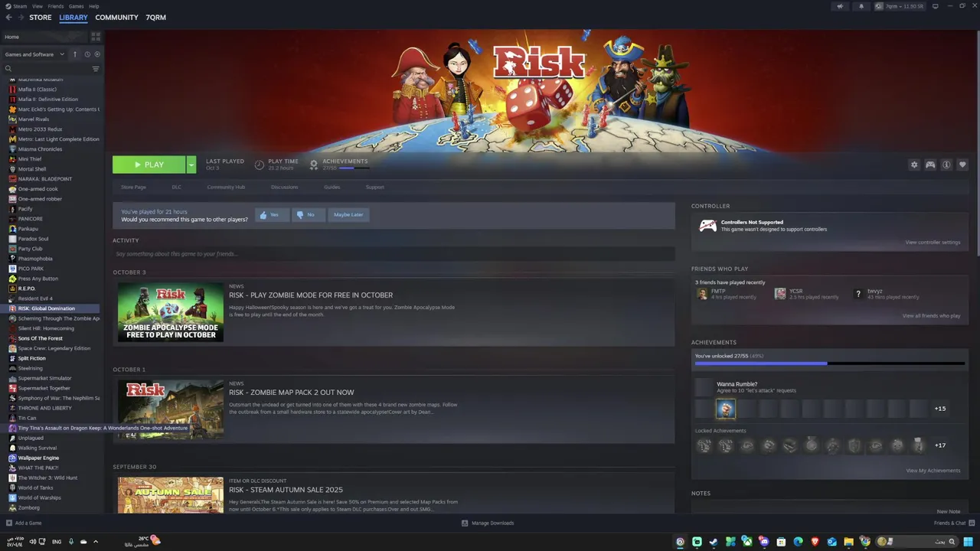Click the achievements progress bar 27/55

(x=829, y=364)
